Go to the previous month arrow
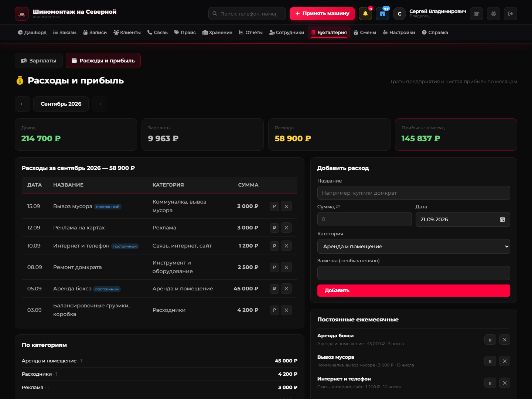The height and width of the screenshot is (399, 532). coord(23,104)
